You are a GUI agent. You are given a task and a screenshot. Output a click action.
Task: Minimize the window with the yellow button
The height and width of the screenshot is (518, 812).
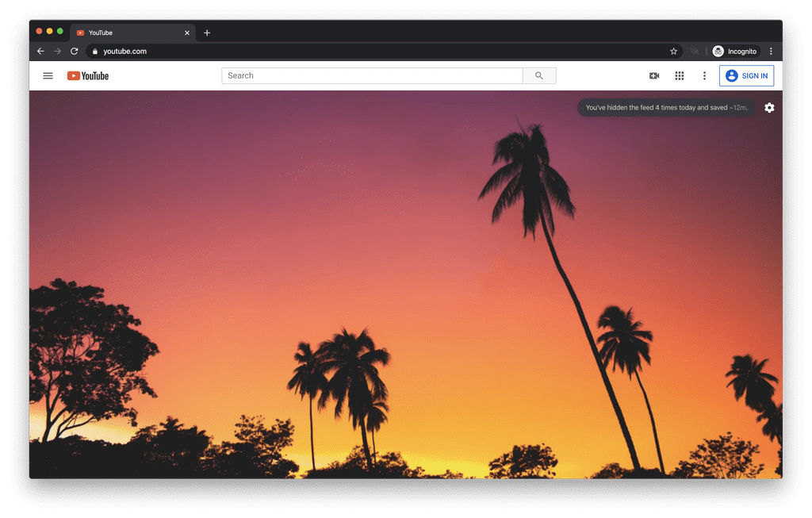[x=50, y=31]
